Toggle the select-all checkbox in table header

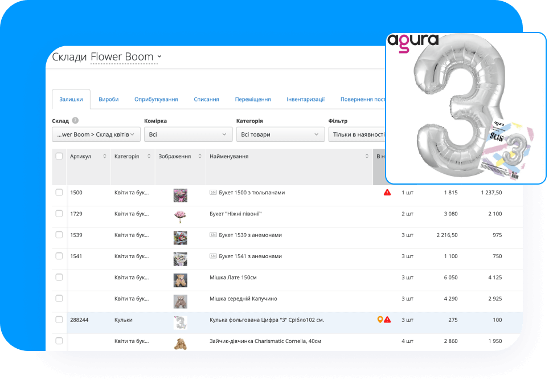coord(59,156)
